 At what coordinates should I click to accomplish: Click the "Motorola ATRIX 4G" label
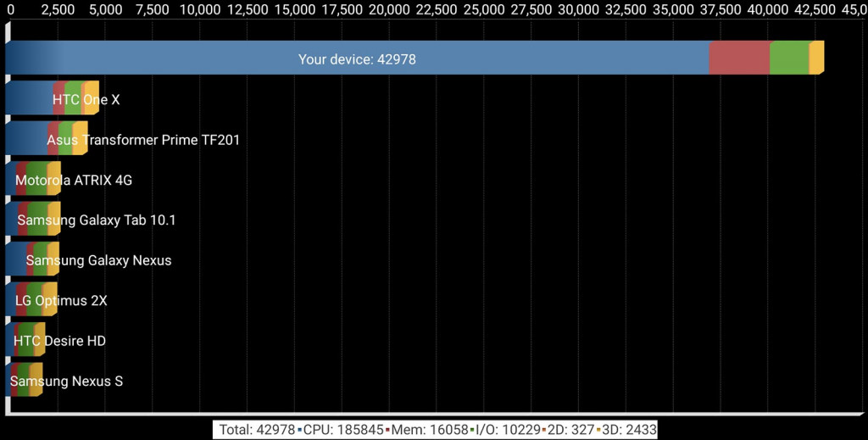point(74,180)
